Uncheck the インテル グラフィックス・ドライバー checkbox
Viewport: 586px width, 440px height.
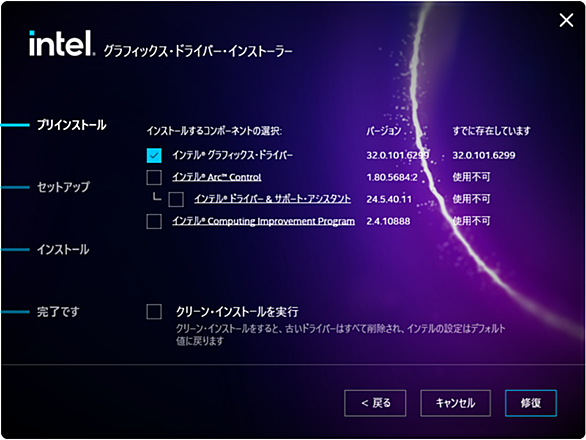pyautogui.click(x=154, y=156)
